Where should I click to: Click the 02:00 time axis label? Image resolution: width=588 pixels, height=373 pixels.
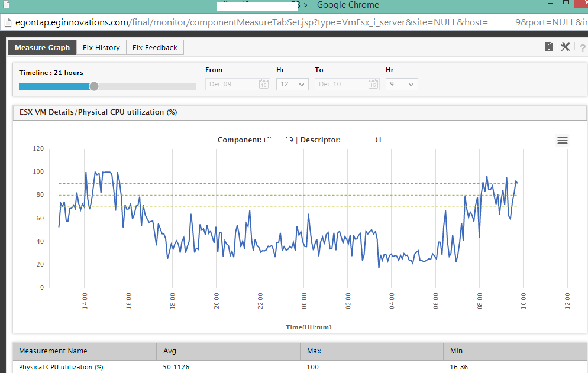click(x=348, y=301)
